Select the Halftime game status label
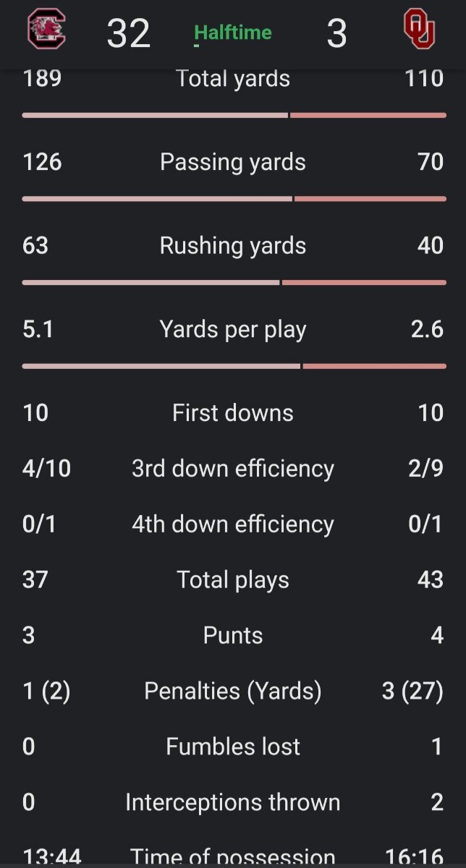 [x=233, y=33]
